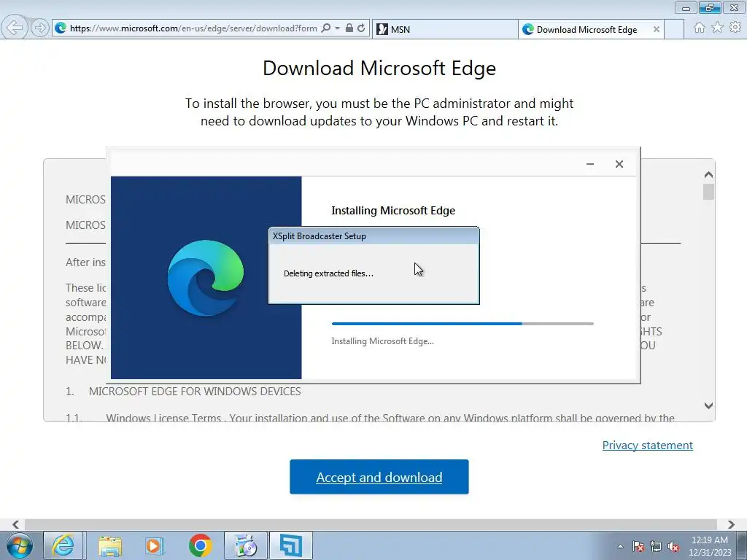The image size is (747, 560).
Task: Click the 'Installing Microsoft Edge' heading
Action: 393,211
